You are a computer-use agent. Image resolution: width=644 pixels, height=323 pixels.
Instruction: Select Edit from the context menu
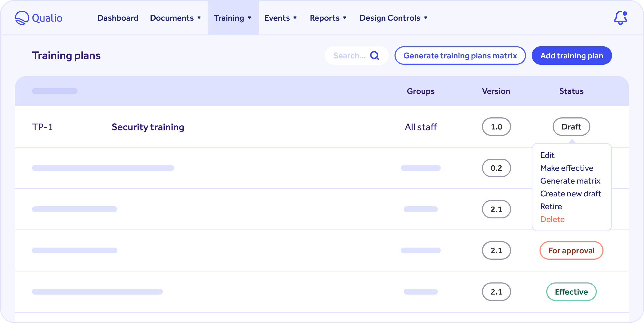coord(547,155)
